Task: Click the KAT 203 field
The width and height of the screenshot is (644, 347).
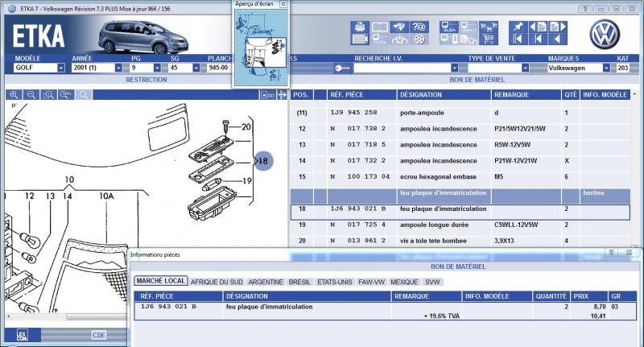Action: coord(623,68)
